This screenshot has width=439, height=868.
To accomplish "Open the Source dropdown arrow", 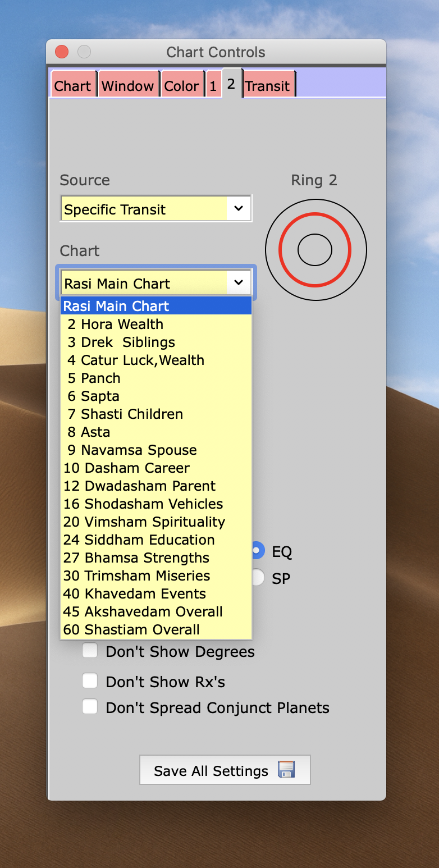I will coord(239,209).
